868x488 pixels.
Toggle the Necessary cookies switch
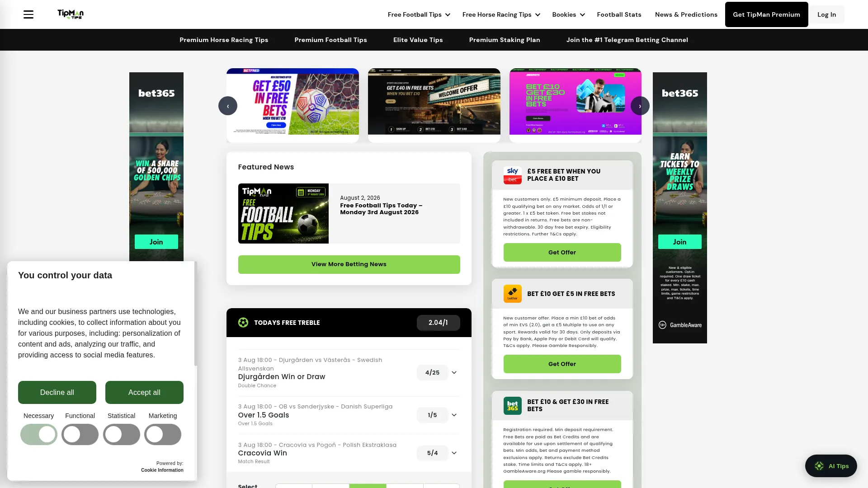(x=39, y=434)
